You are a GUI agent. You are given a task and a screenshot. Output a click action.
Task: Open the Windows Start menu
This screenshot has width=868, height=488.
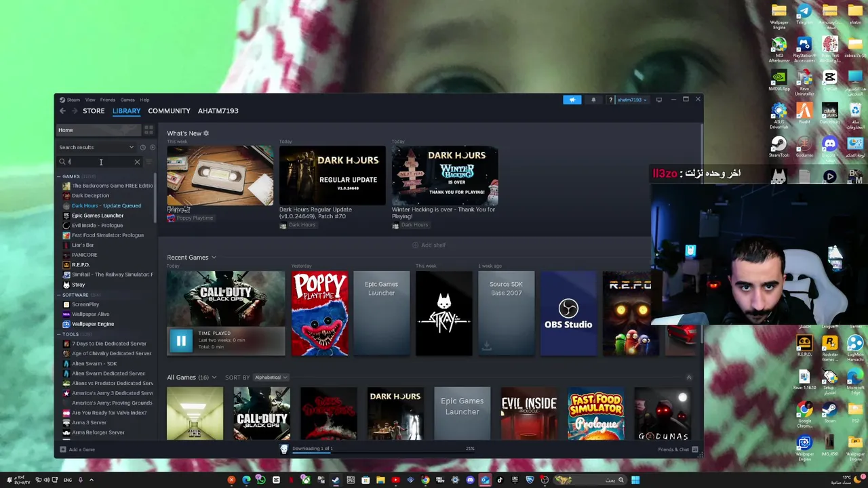[x=635, y=480]
